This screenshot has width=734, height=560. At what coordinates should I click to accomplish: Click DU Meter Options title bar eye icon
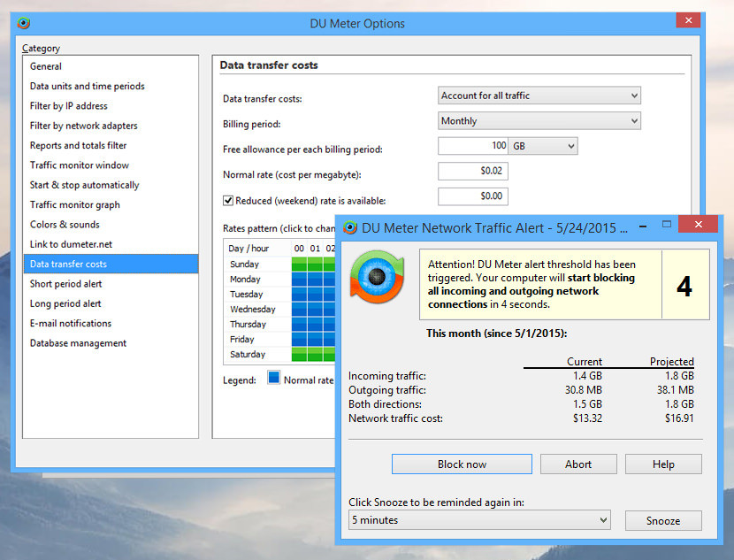coord(23,22)
